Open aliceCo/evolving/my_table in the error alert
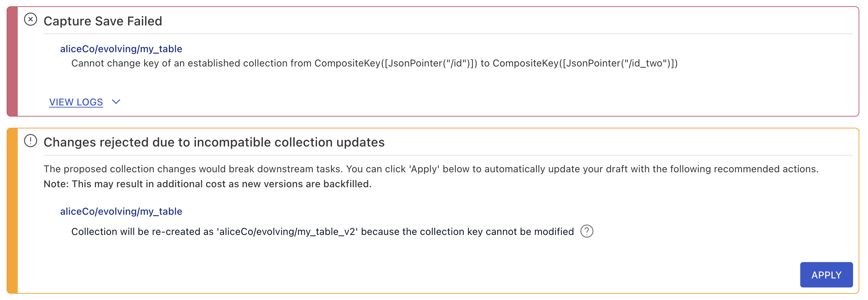868x300 pixels. 121,49
